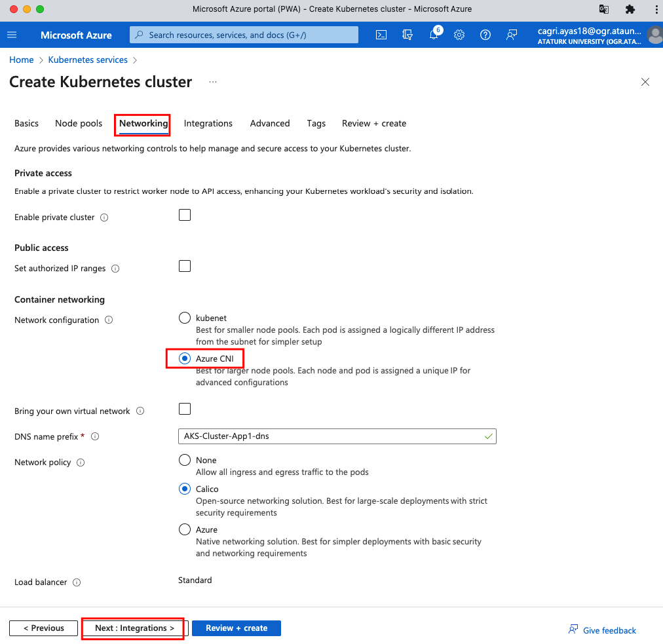This screenshot has height=644, width=663.
Task: Switch to the Node pools tab
Action: [x=79, y=123]
